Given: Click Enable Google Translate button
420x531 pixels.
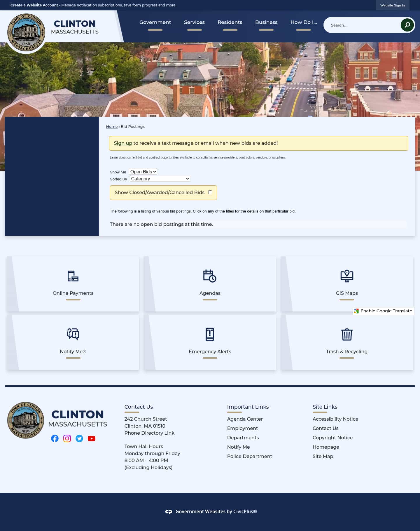Looking at the screenshot, I should click(x=383, y=311).
